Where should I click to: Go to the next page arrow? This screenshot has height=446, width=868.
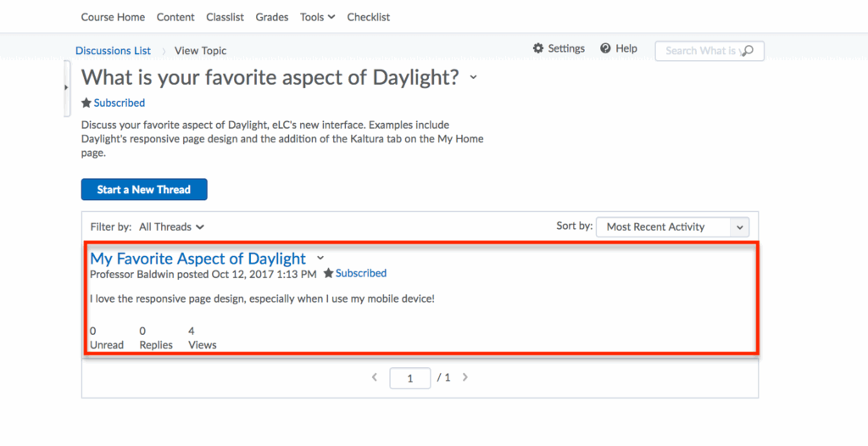point(465,377)
